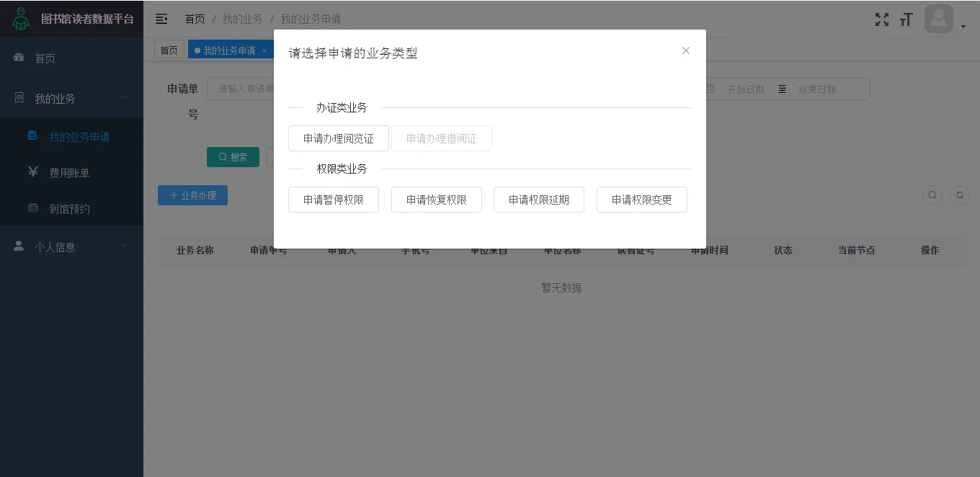Choose 申请权限延期
Screen dimensions: 980x477
pyautogui.click(x=539, y=200)
